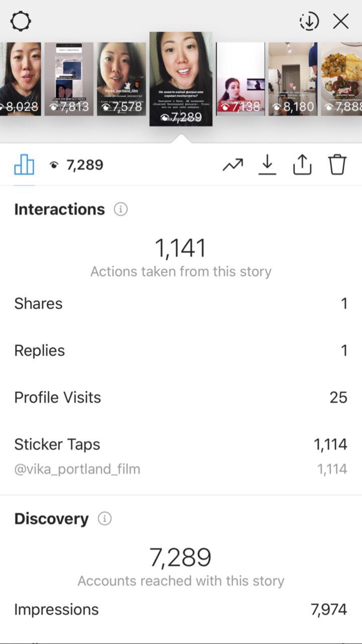Tap the circular save-download icon
This screenshot has height=644, width=362.
pyautogui.click(x=309, y=21)
